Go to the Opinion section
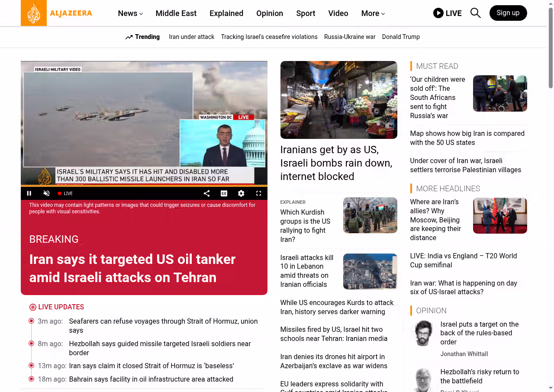This screenshot has width=554, height=392. pos(269,13)
